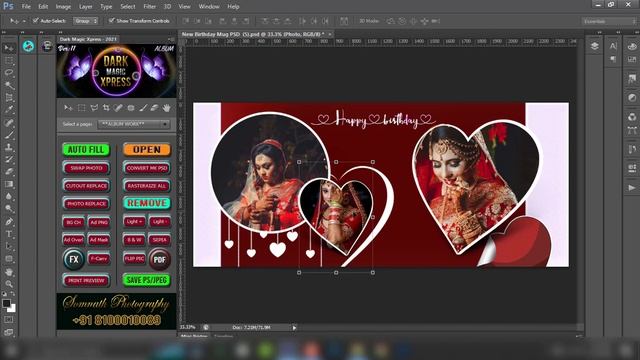
Task: Toggle the Auto-Select checkbox
Action: click(x=36, y=20)
